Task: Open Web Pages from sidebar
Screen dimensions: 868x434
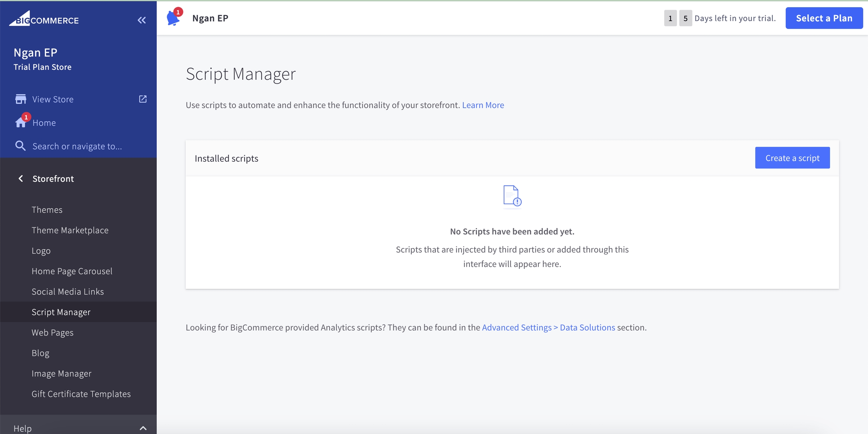Action: [52, 332]
